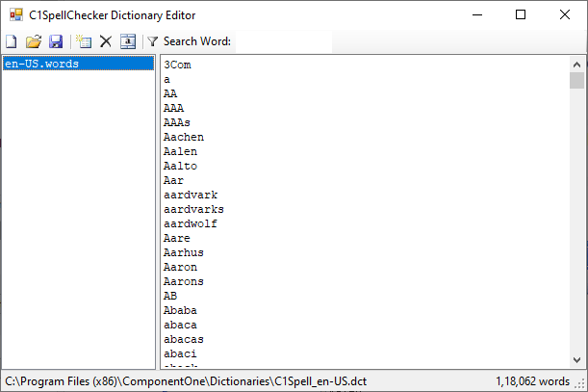Select the word Aarhus
The image size is (588, 392).
click(x=184, y=252)
